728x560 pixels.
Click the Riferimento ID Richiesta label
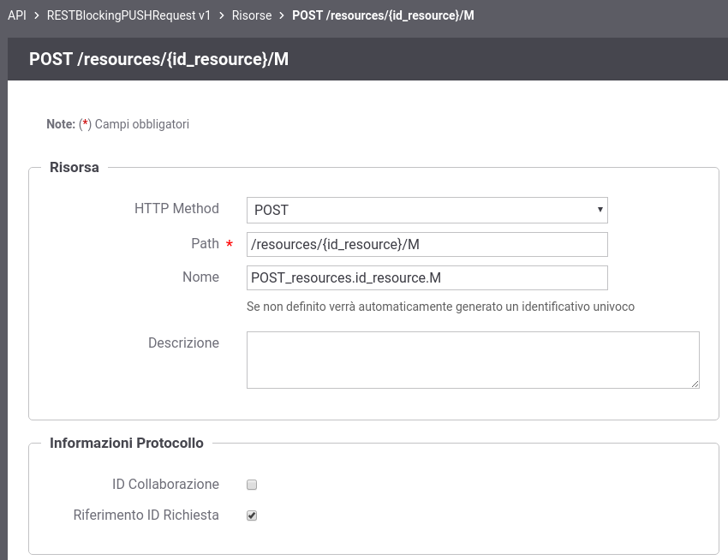(146, 515)
